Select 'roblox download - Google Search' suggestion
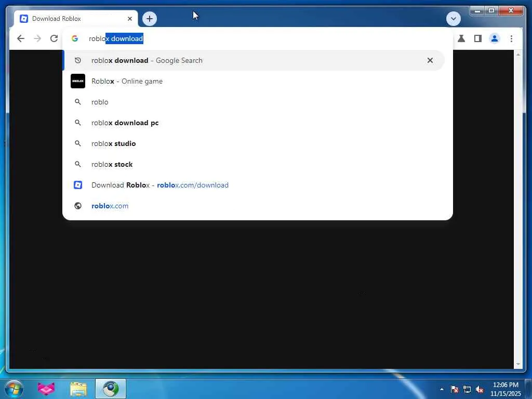532x399 pixels. 254,60
